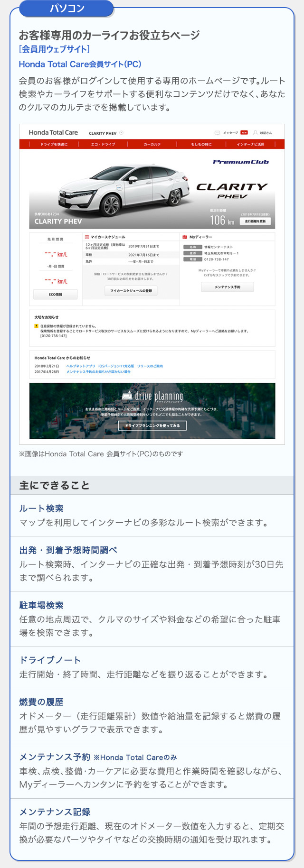Click the ドライブノート feature heading
304x868 pixels.
point(50,660)
